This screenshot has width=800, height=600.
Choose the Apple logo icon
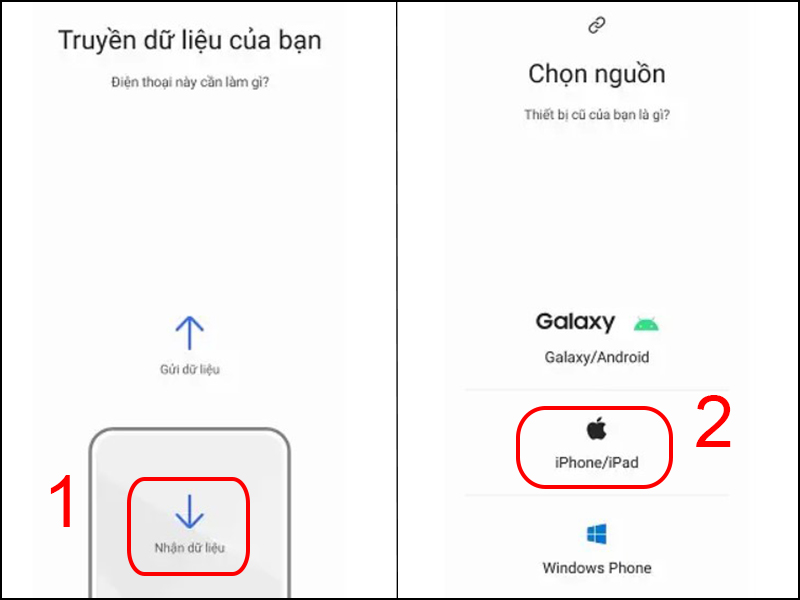(x=596, y=429)
